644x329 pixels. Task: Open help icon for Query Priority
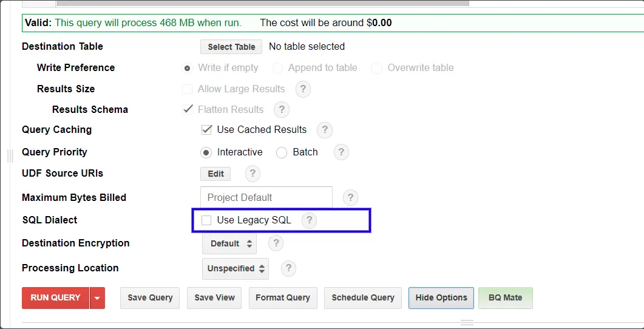pyautogui.click(x=341, y=152)
